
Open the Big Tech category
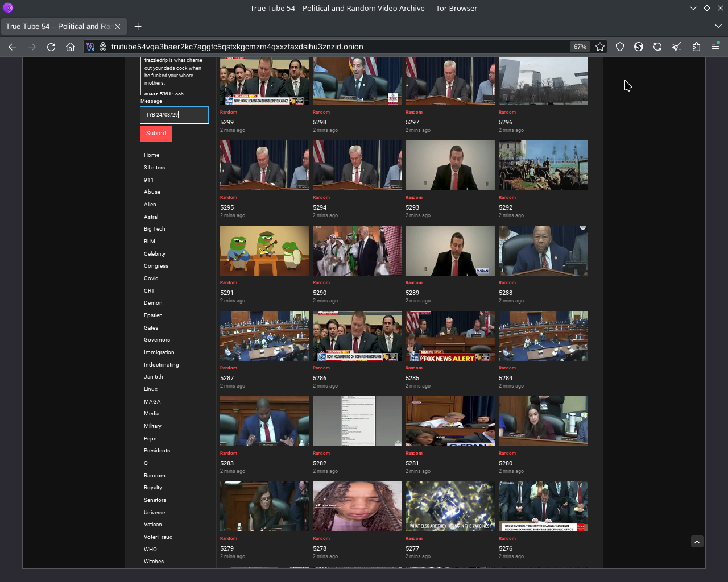[x=155, y=229]
